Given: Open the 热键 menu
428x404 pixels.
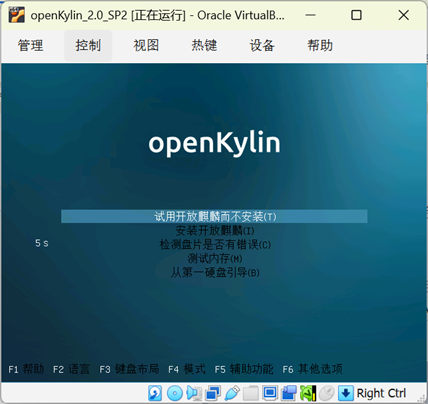Looking at the screenshot, I should pos(204,45).
